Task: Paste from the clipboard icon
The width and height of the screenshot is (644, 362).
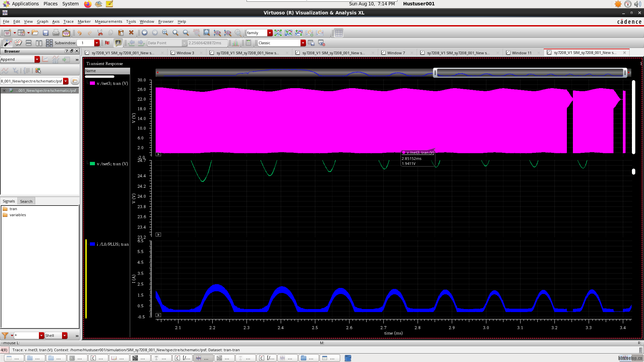Action: tap(121, 33)
